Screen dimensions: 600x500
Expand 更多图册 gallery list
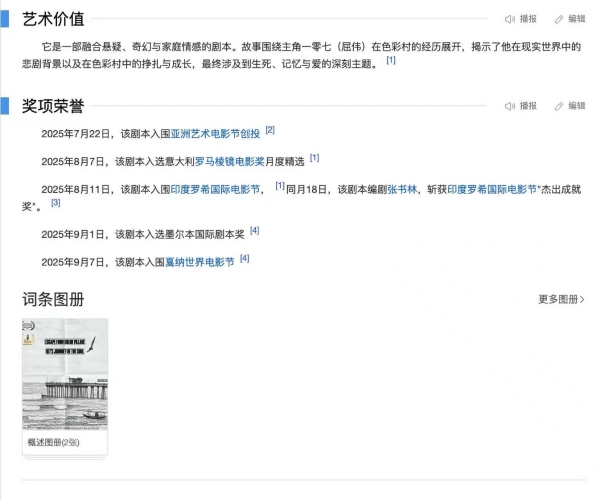pos(561,299)
